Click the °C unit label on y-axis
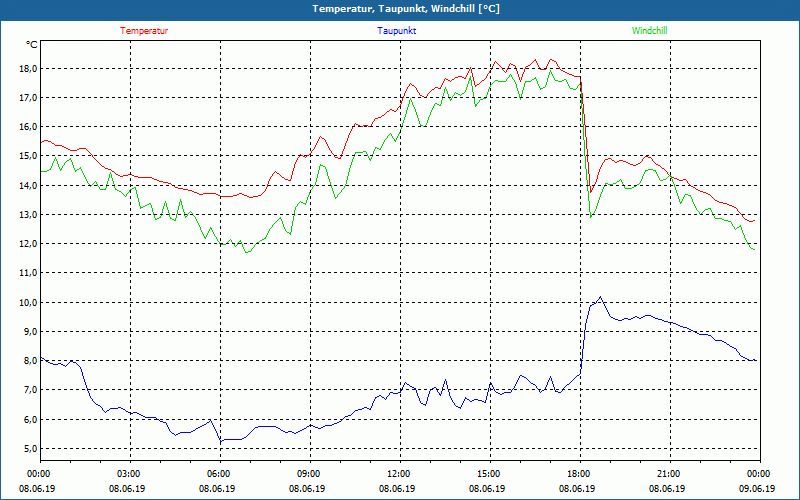This screenshot has width=800, height=500. coord(32,45)
